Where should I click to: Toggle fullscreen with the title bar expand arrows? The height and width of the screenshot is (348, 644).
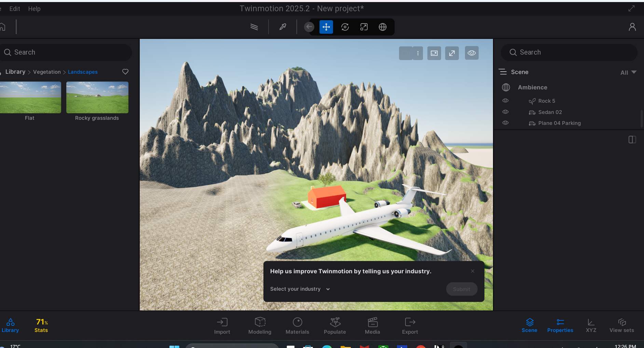coord(631,9)
